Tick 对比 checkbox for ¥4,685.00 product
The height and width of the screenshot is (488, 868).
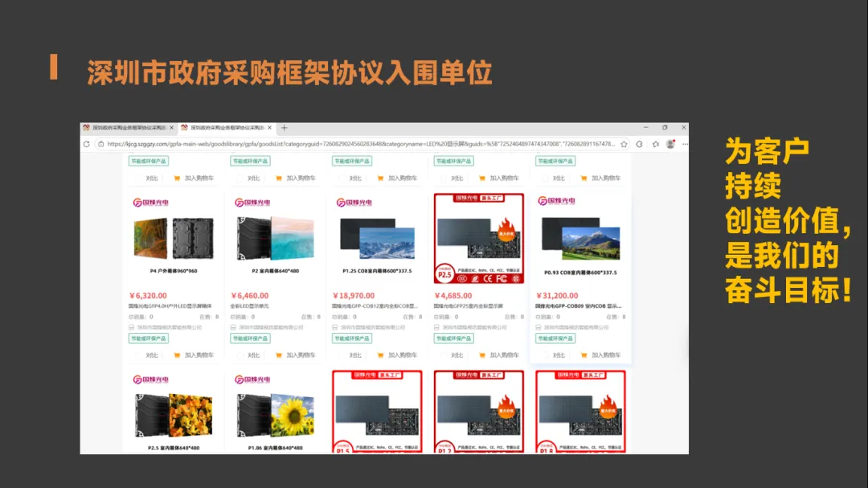[444, 355]
